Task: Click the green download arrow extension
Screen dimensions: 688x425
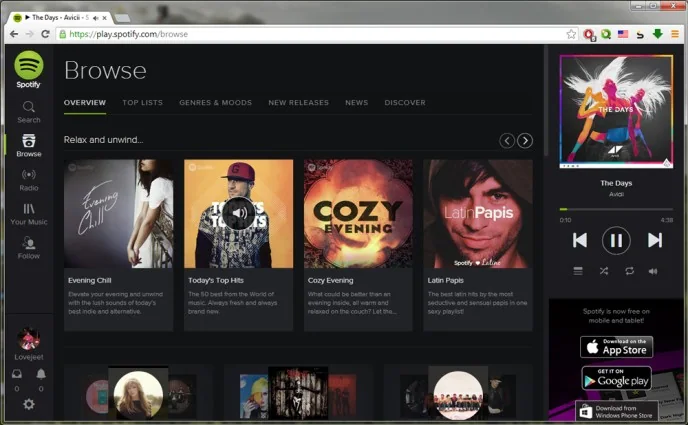Action: (x=657, y=33)
